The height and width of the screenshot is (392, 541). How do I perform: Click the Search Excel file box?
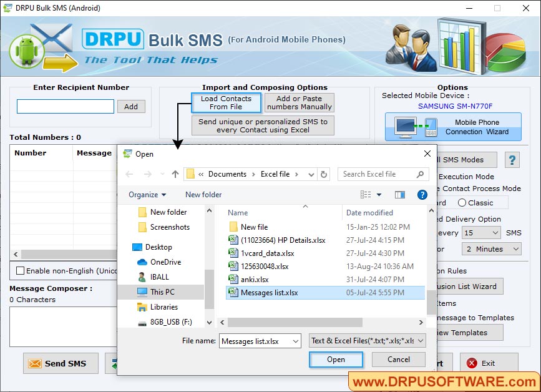point(383,174)
